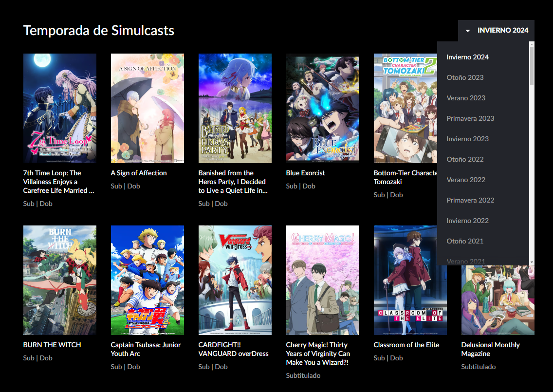Image resolution: width=553 pixels, height=392 pixels.
Task: Collapse the INVIERNO 2024 season dropdown
Action: [496, 30]
